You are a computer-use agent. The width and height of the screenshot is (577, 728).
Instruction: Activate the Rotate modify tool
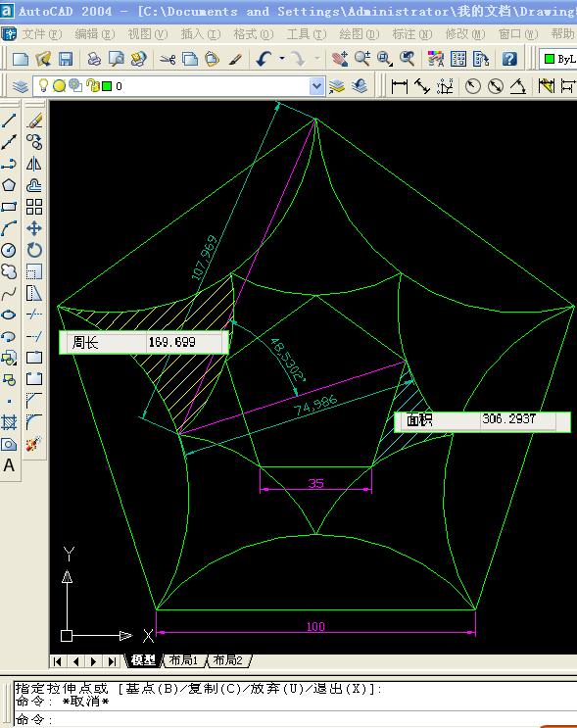[34, 250]
